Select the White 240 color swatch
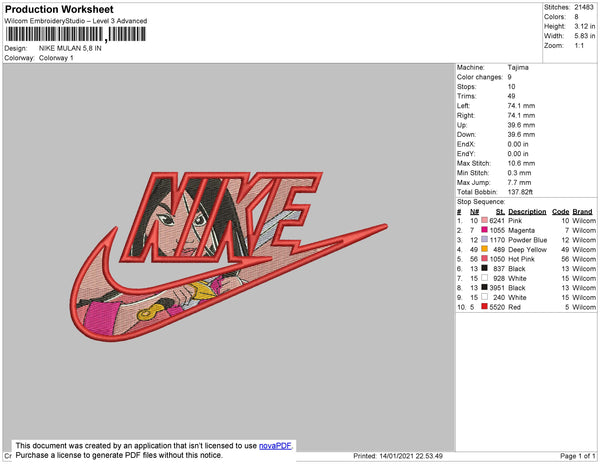Viewport: 600px width, 464px height. (x=484, y=297)
